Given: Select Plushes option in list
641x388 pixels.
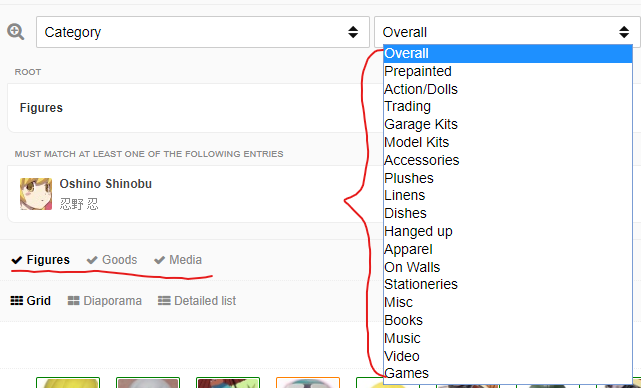Looking at the screenshot, I should (508, 178).
